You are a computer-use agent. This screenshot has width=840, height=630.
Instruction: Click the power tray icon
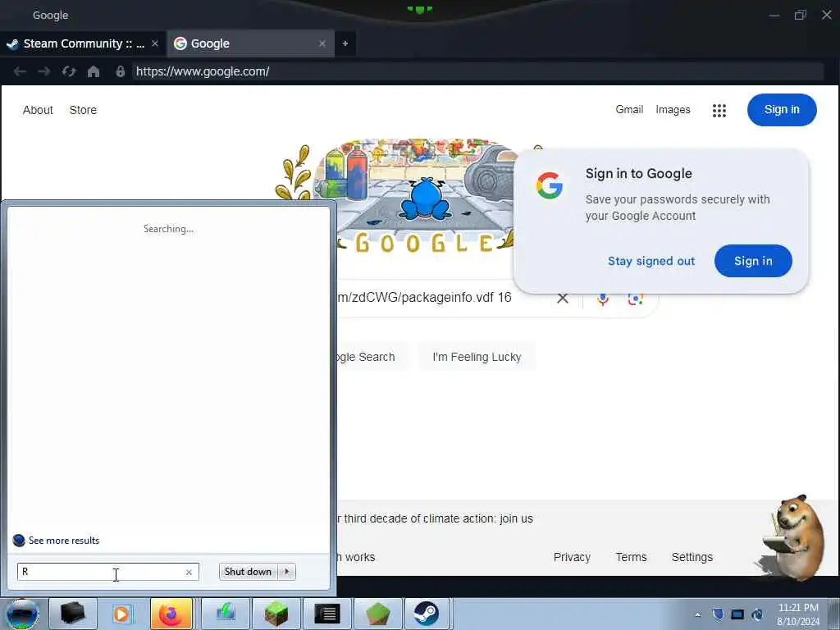tap(757, 614)
